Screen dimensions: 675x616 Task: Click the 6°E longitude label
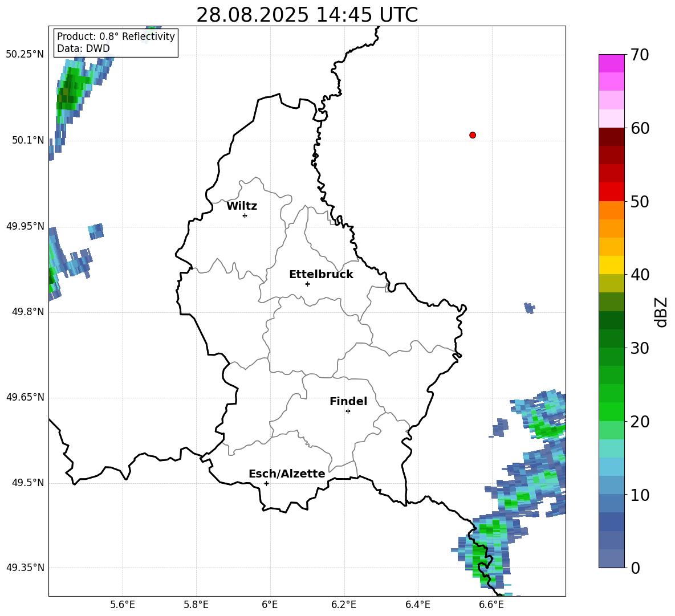click(x=270, y=605)
